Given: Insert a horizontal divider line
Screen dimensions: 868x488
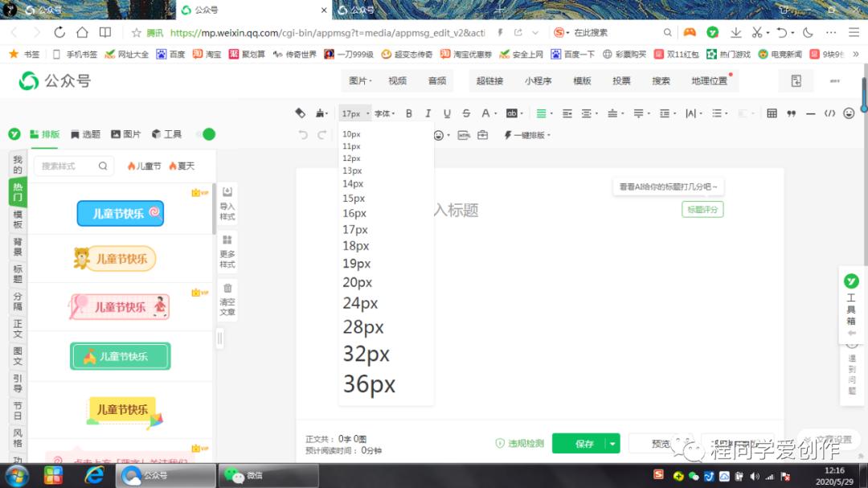Looking at the screenshot, I should pos(811,113).
